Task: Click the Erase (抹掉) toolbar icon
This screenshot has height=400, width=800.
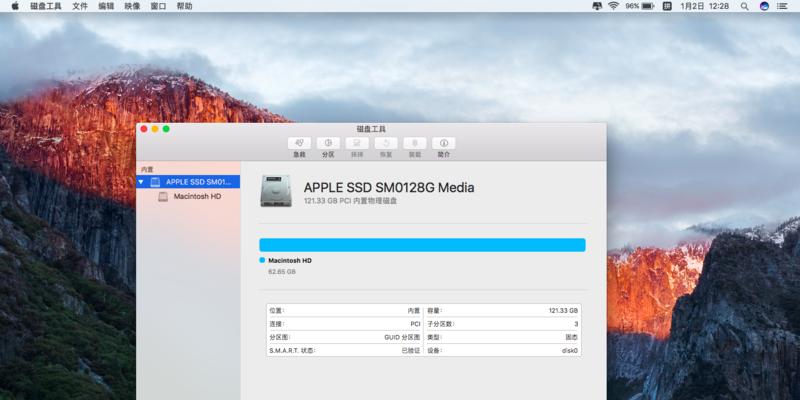Action: click(x=357, y=143)
